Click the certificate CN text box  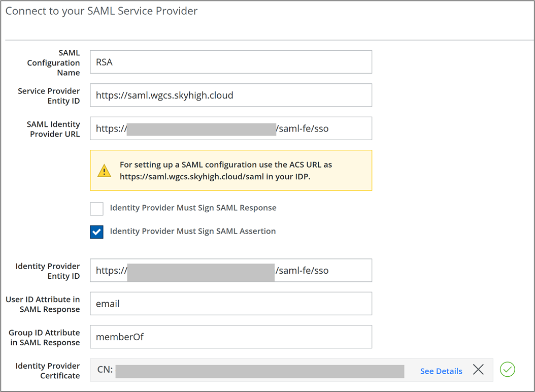pos(259,370)
